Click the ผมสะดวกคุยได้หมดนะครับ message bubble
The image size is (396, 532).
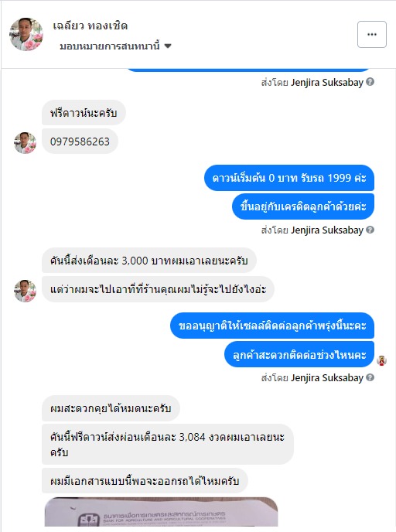[x=111, y=408]
